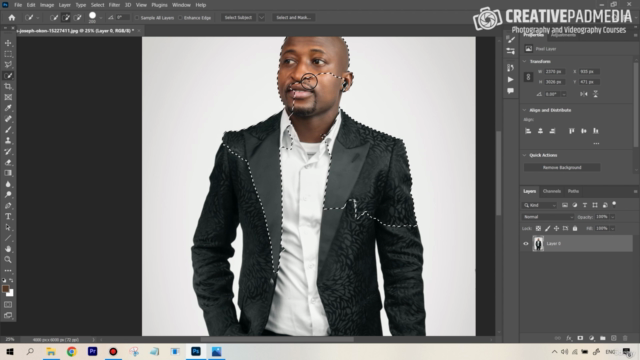Select the History Brush tool

tap(8, 151)
